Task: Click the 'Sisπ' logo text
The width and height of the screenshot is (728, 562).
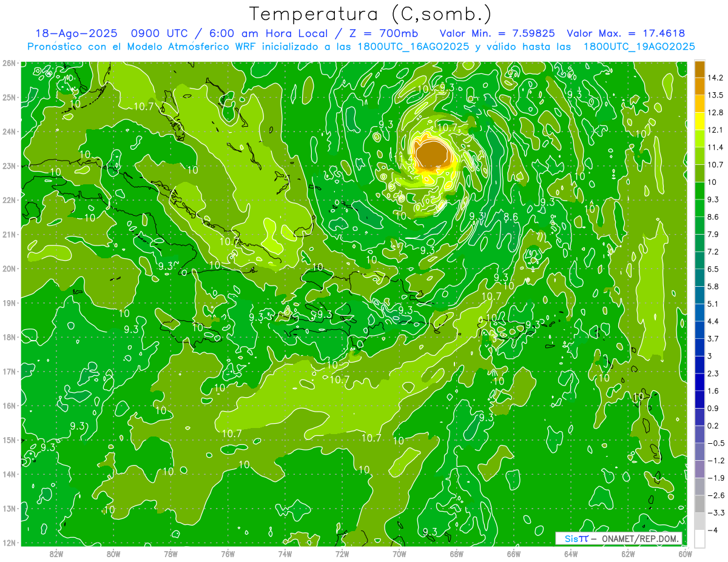Action: (x=576, y=538)
